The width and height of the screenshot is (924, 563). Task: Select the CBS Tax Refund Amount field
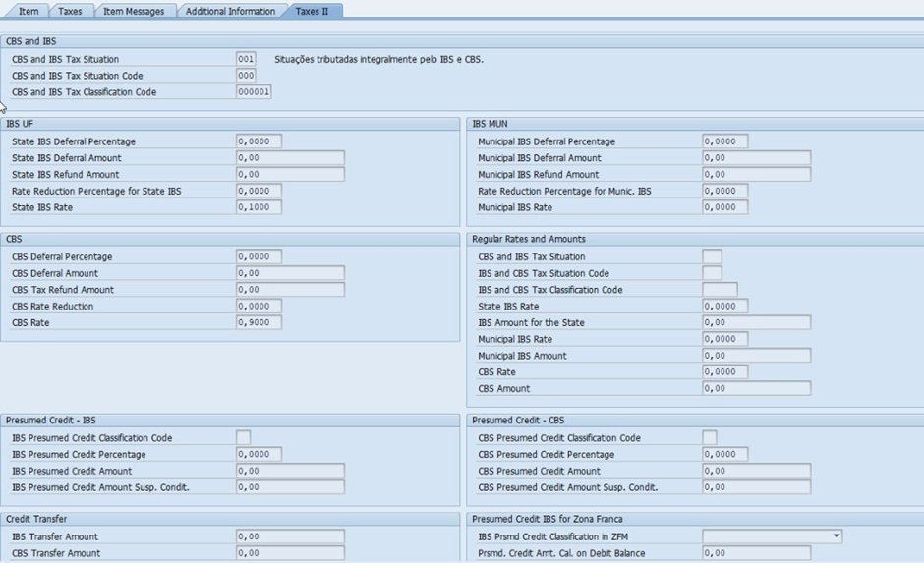pyautogui.click(x=290, y=290)
